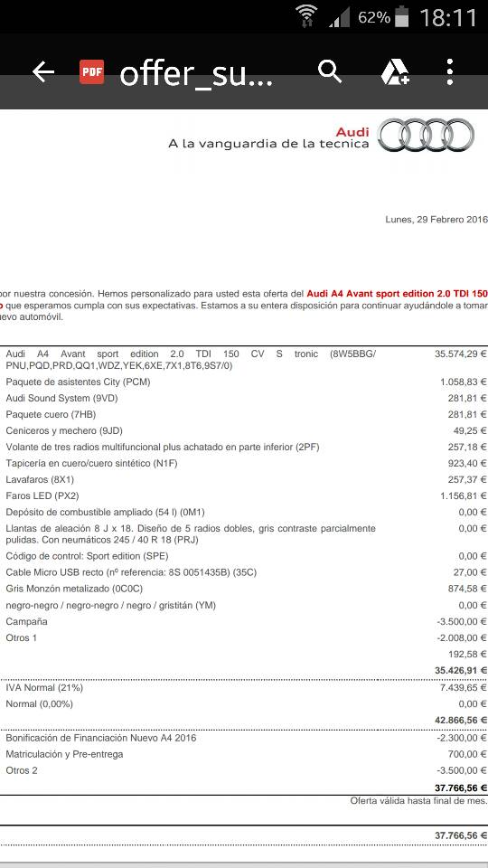Tap the Paquete de asistentes City row
This screenshot has height=868, width=488.
(244, 382)
